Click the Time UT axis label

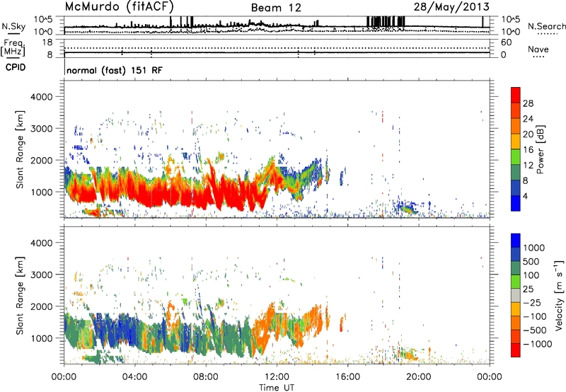pyautogui.click(x=277, y=387)
